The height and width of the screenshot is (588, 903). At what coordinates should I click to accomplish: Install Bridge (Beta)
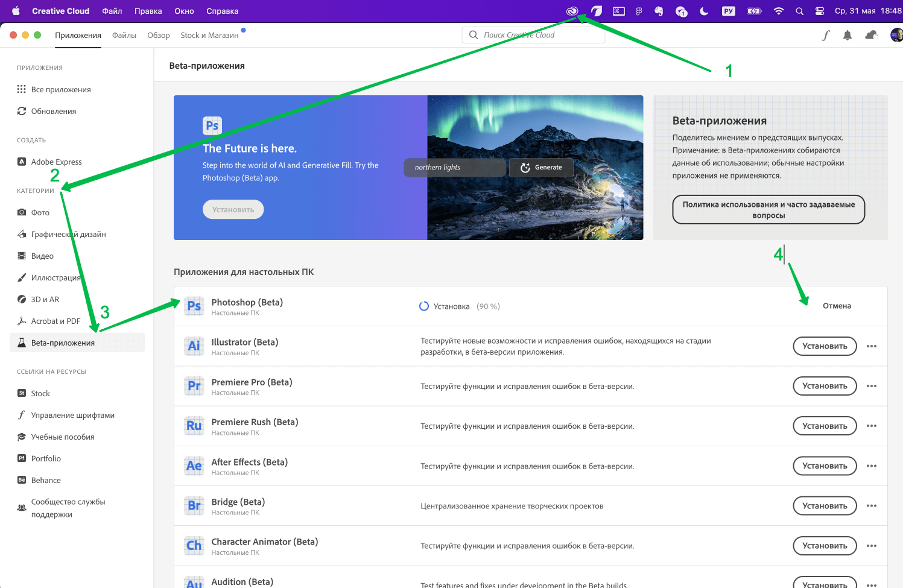point(825,505)
